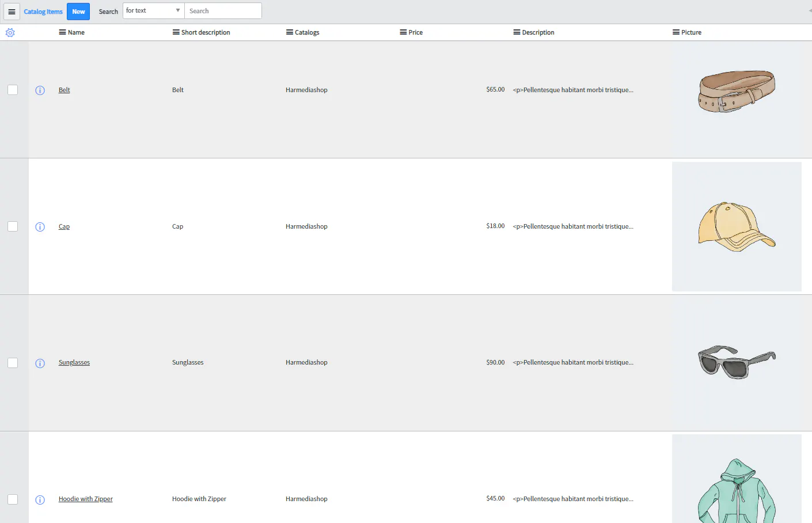Screen dimensions: 812x523
Task: Open Name column options menu icon
Action: coord(62,32)
